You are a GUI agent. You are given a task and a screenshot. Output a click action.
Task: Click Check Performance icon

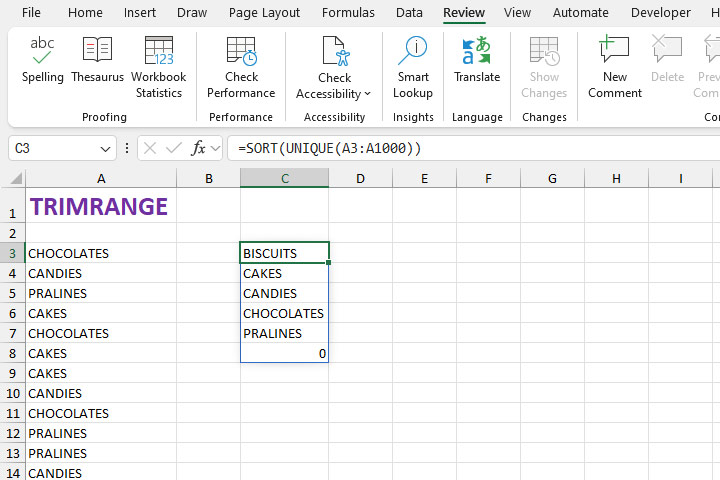[242, 51]
